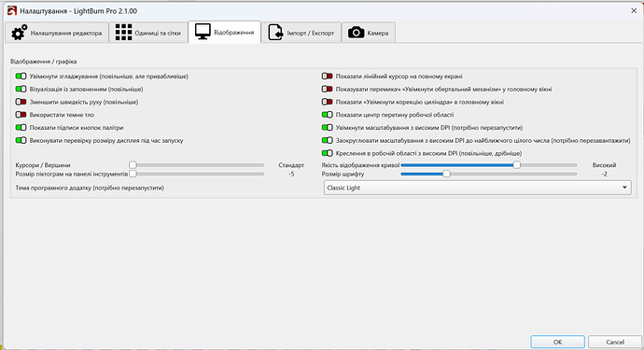Viewport: 644px width, 350px height.
Task: Toggle 'Заокруглювати масштабування з високим DPI' switch
Action: [x=328, y=141]
